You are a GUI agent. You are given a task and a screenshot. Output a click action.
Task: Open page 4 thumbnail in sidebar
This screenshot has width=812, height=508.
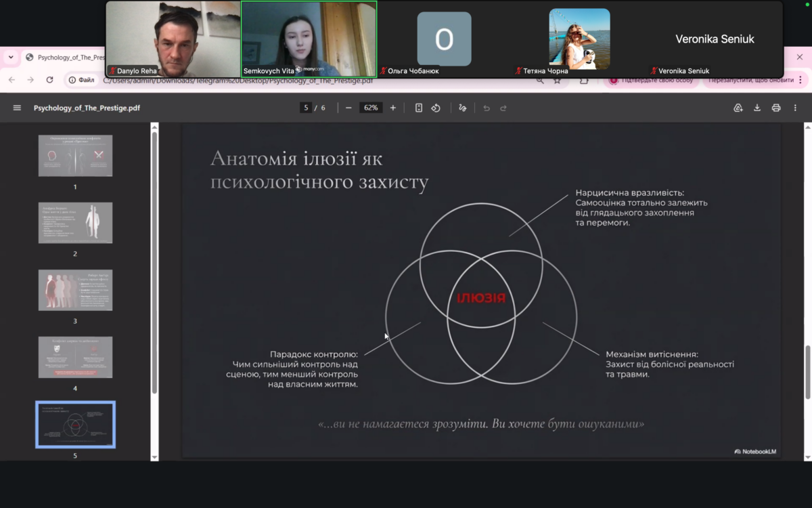click(75, 357)
